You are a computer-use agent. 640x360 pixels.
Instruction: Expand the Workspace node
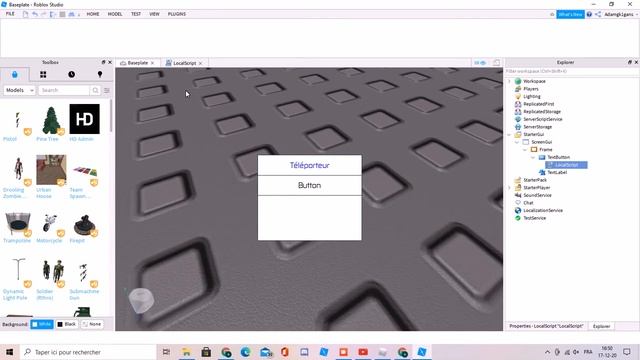click(509, 81)
